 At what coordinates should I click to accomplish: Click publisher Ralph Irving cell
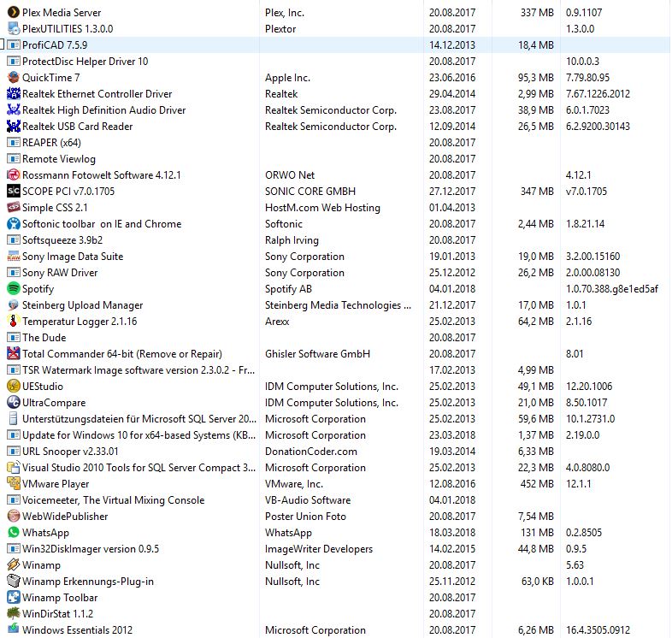[x=292, y=240]
